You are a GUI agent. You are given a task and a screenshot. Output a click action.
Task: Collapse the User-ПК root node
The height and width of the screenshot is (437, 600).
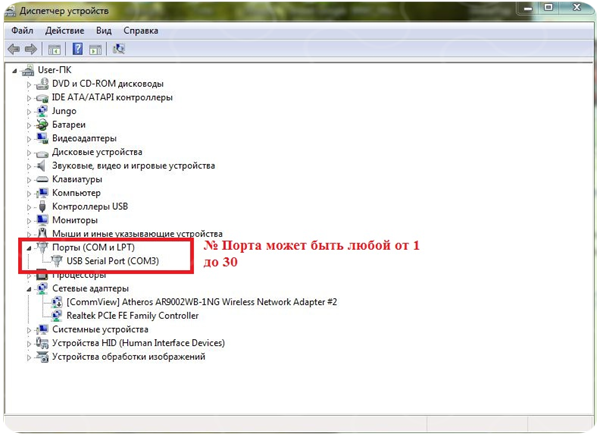point(15,70)
